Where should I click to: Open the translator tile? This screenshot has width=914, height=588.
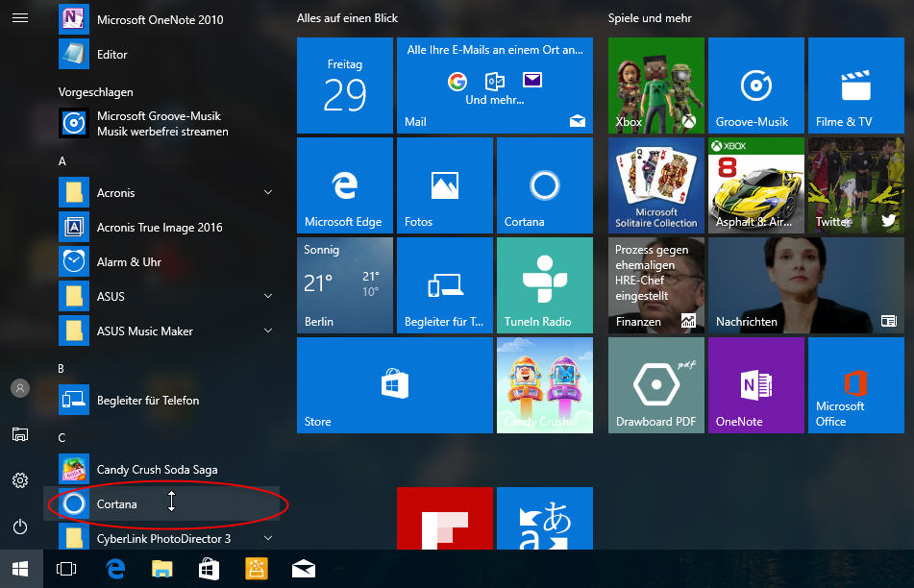click(545, 519)
